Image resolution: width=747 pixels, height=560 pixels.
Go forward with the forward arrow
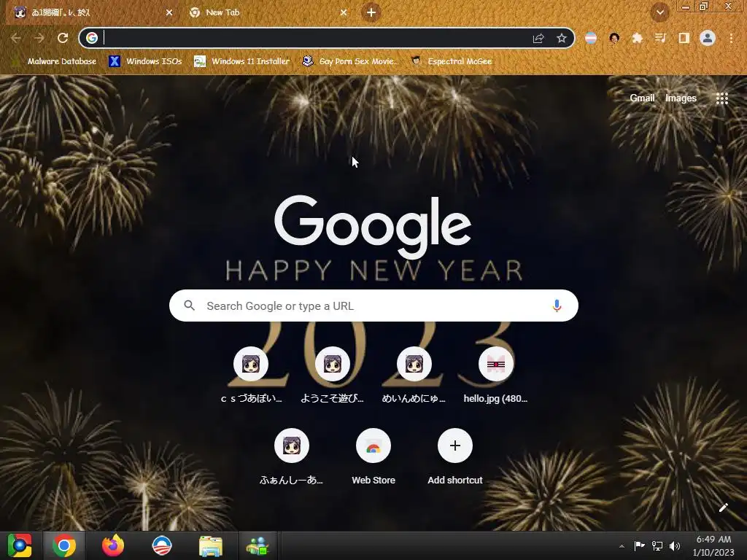(39, 38)
